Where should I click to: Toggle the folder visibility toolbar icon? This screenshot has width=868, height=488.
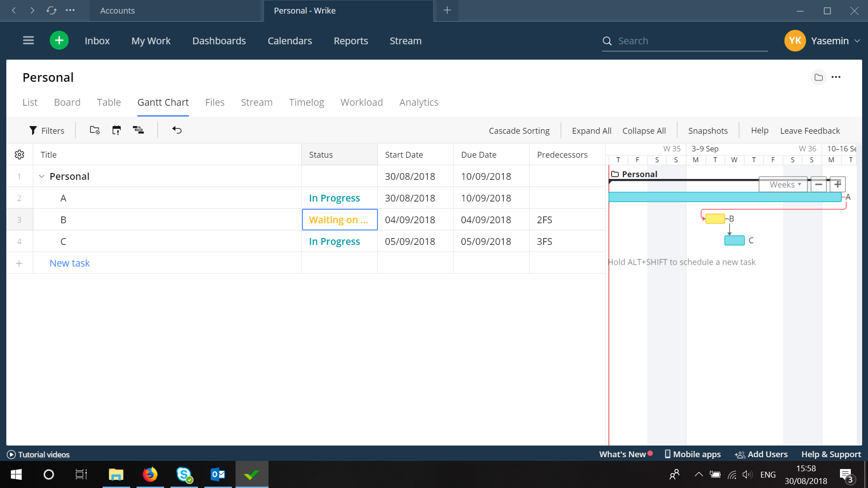point(94,130)
